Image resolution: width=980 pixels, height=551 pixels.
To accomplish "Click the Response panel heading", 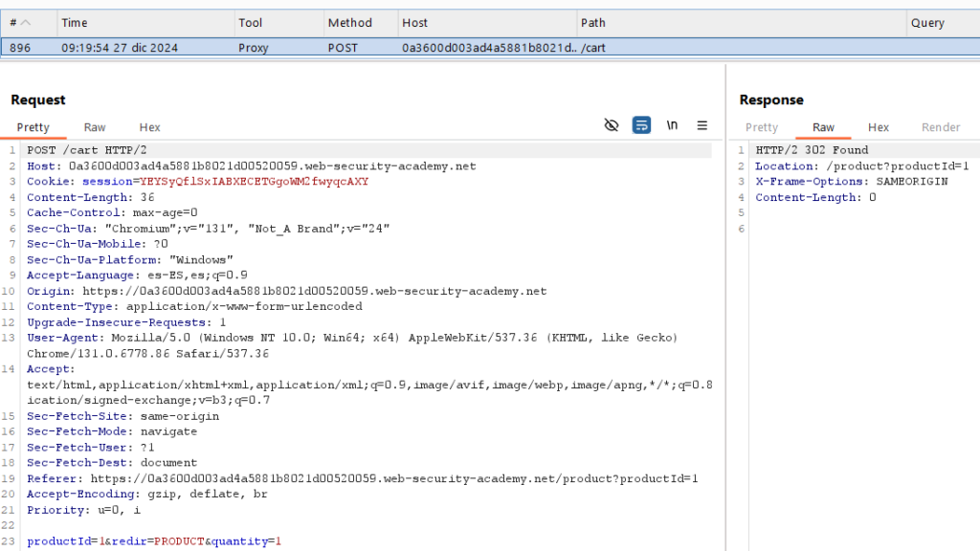I will (x=771, y=99).
